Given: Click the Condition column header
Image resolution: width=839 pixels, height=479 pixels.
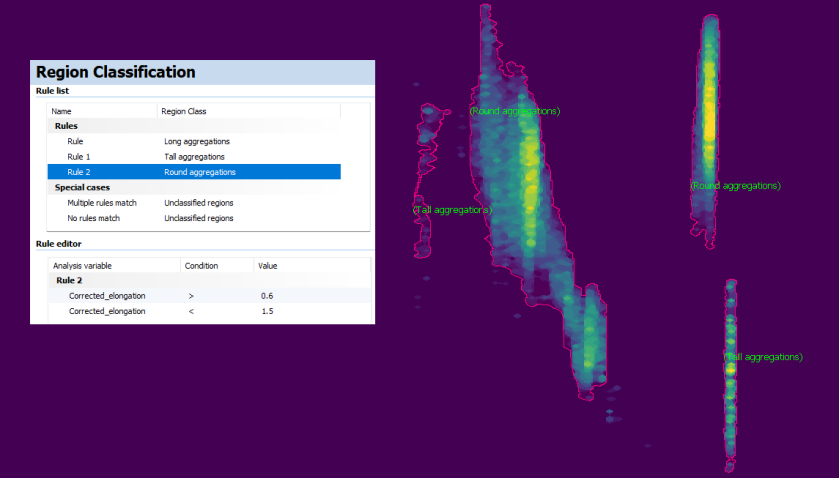Looking at the screenshot, I should pyautogui.click(x=202, y=266).
